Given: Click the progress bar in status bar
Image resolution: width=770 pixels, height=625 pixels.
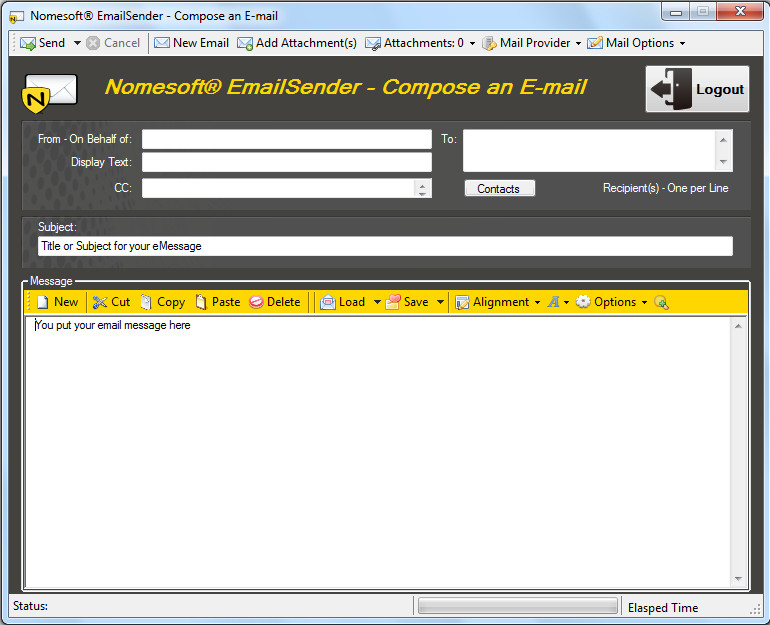Looking at the screenshot, I should (x=518, y=606).
